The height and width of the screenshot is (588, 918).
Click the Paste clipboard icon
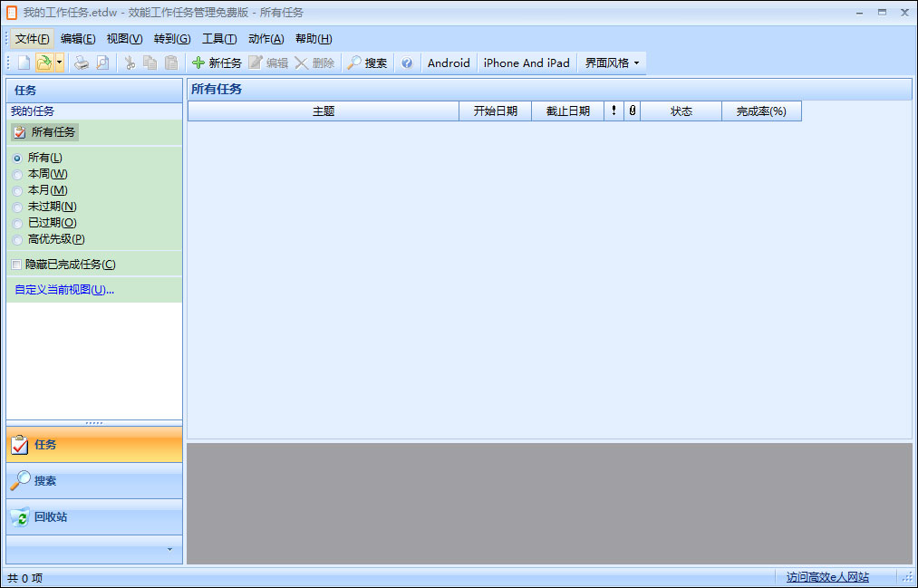(x=171, y=63)
